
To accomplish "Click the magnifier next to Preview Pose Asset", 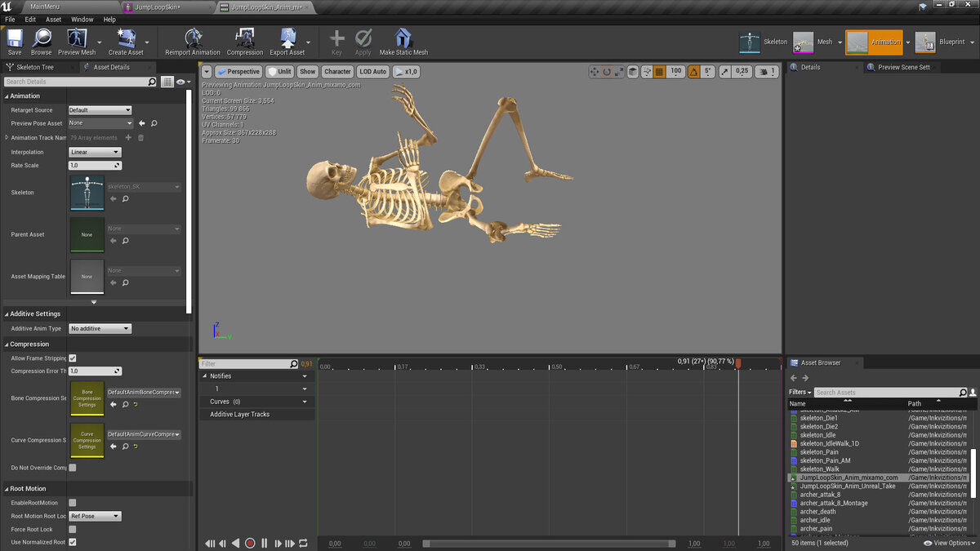I will [154, 123].
